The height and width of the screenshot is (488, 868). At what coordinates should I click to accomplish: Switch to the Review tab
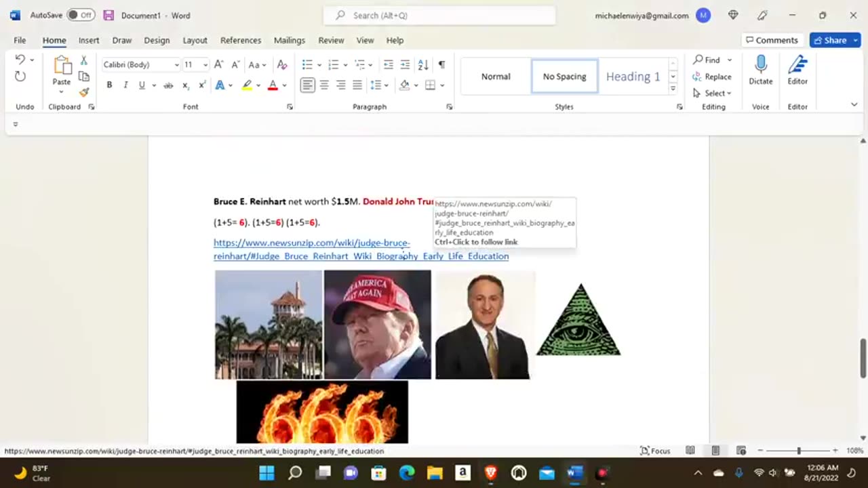331,40
